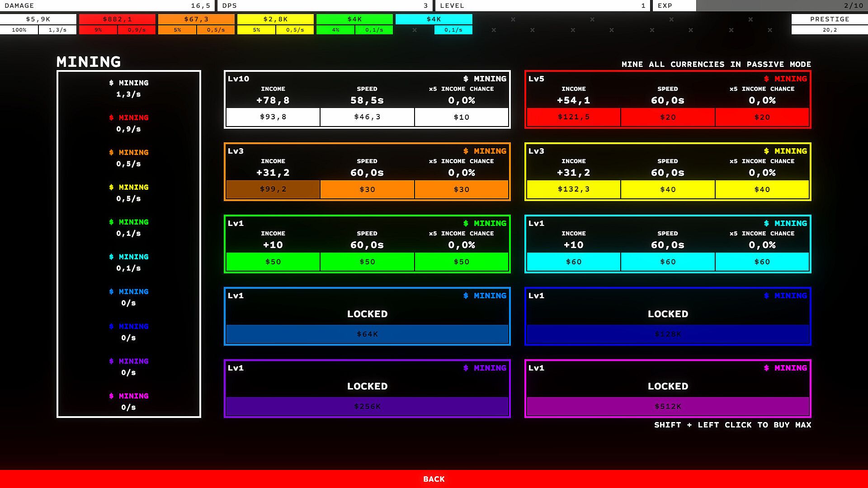Buy cyan mining speed upgrade $60
This screenshot has width=868, height=488.
(668, 262)
